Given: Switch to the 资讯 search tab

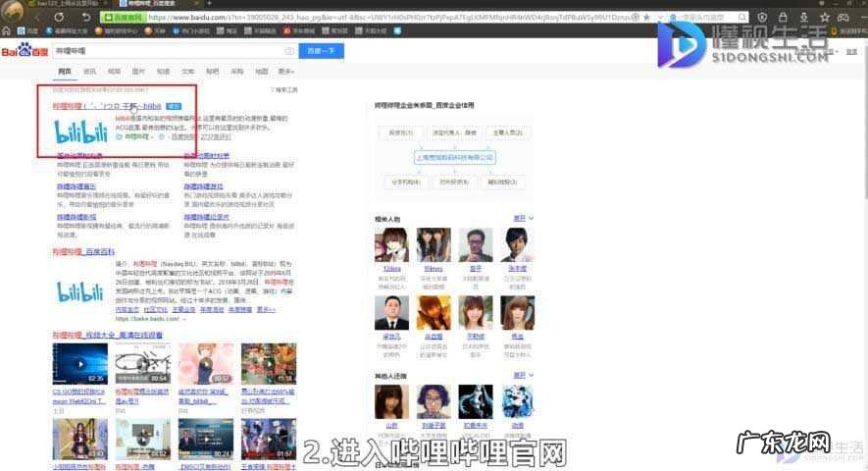Looking at the screenshot, I should (89, 72).
